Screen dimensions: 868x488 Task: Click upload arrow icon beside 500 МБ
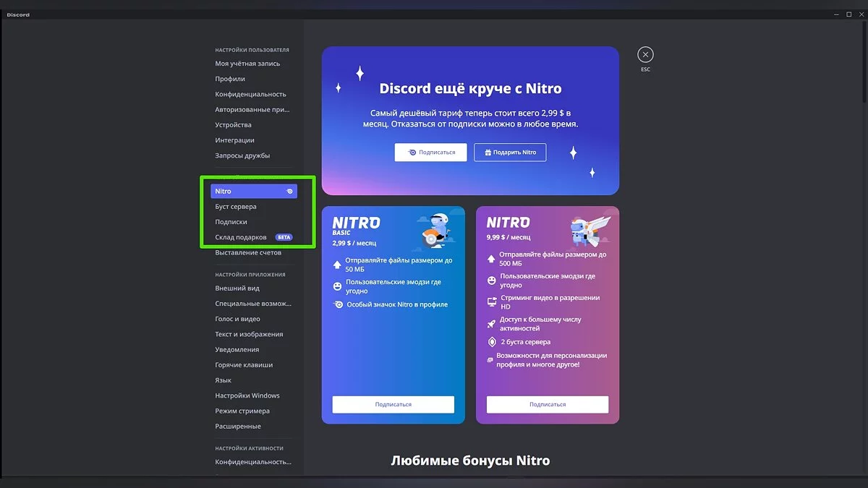[491, 259]
